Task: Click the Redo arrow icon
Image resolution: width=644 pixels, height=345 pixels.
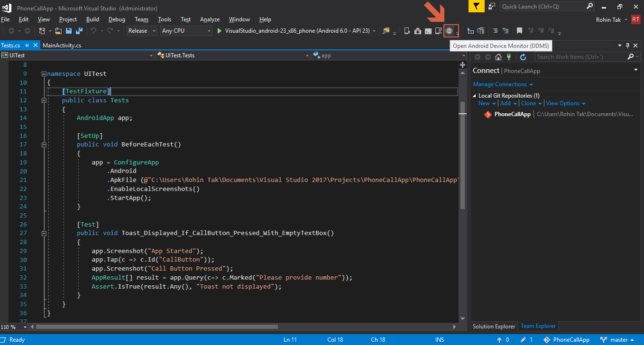Action: tap(110, 31)
